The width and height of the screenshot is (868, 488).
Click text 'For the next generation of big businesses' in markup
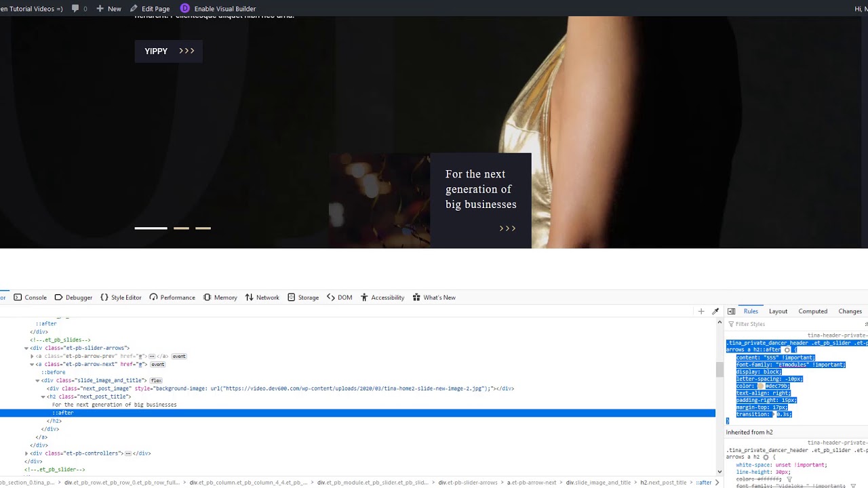click(114, 405)
